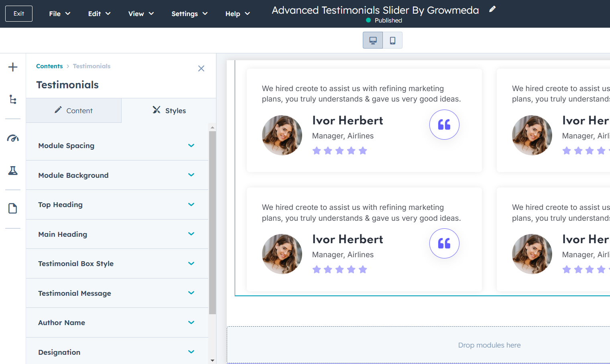Viewport: 610px width, 364px height.
Task: Open the optimize gauge icon in sidebar
Action: (13, 138)
